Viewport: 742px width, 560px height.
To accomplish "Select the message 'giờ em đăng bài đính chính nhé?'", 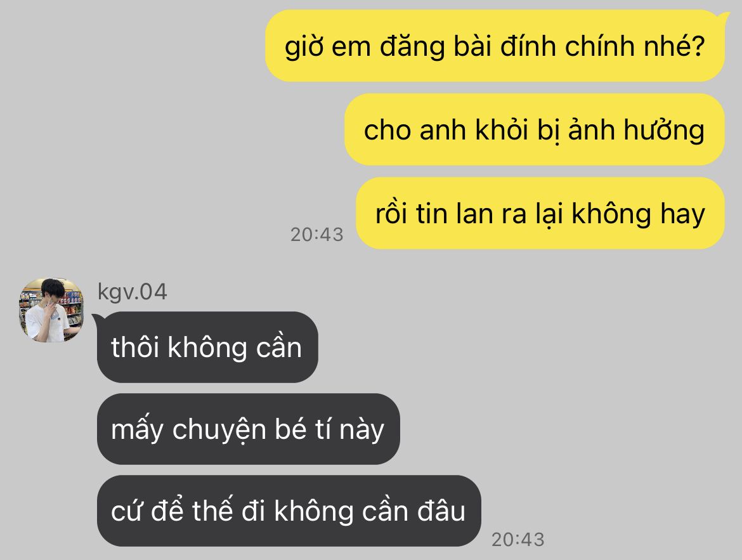I will (x=495, y=46).
